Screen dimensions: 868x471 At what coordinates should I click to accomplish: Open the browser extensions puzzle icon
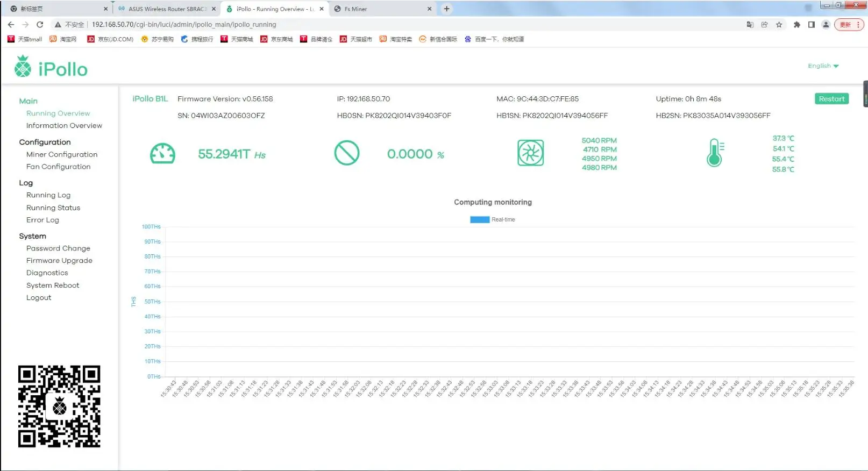[797, 25]
